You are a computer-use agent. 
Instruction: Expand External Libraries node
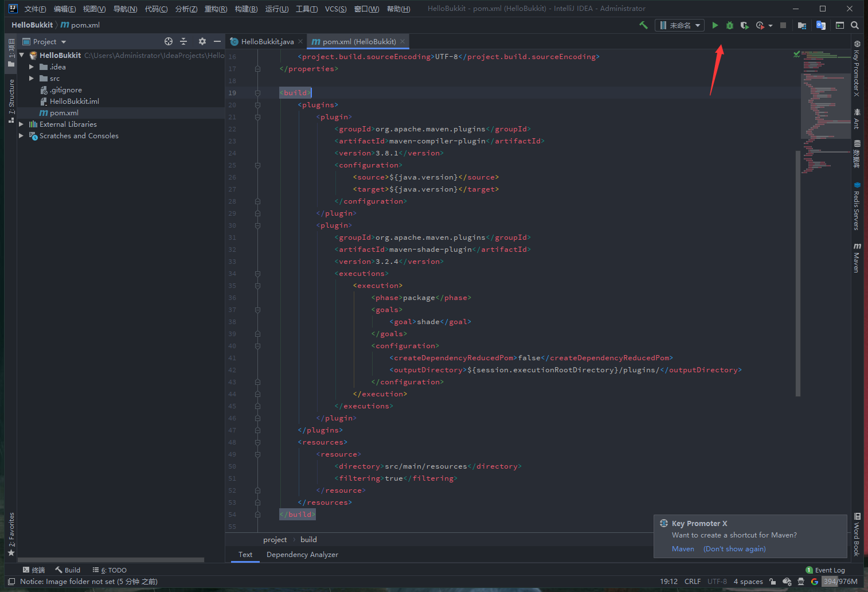(21, 124)
